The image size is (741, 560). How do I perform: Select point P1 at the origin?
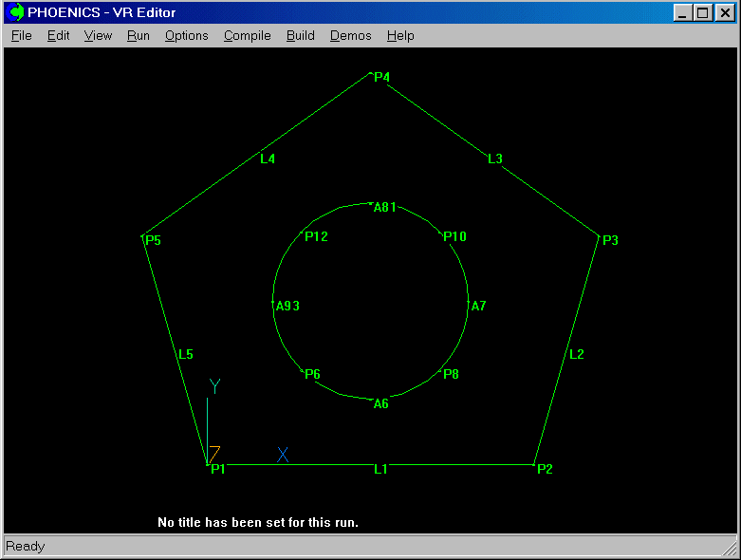(217, 469)
